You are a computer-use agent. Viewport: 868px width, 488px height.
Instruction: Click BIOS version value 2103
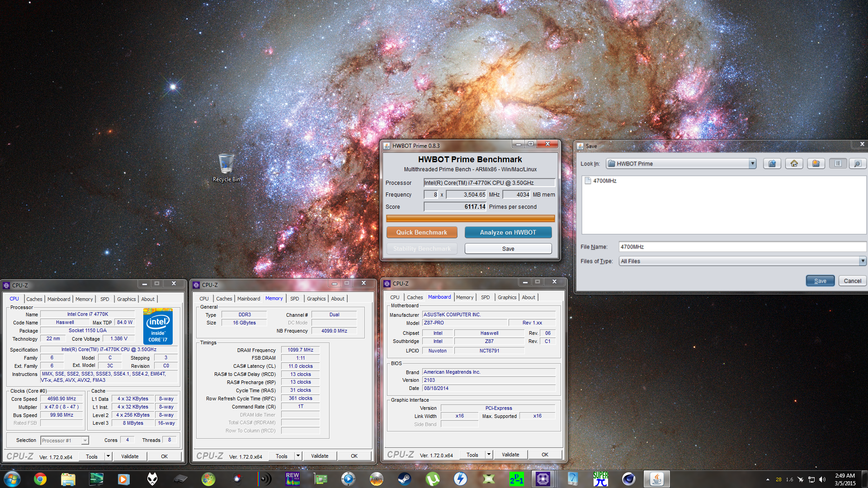pyautogui.click(x=489, y=380)
